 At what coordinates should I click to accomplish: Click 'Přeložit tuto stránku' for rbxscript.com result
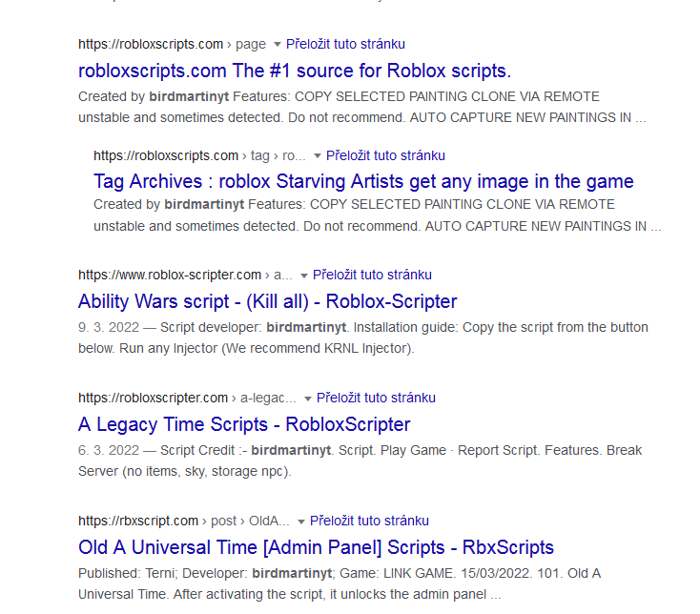pyautogui.click(x=369, y=521)
